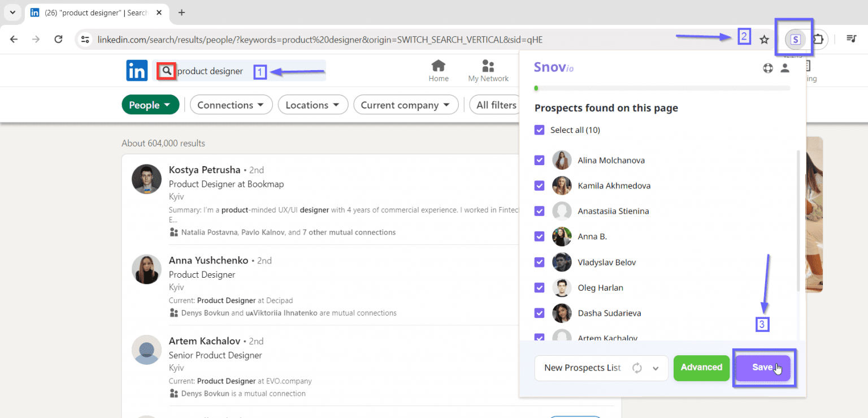Click the Snov.io extension icon in toolbar
The image size is (868, 418).
(795, 39)
